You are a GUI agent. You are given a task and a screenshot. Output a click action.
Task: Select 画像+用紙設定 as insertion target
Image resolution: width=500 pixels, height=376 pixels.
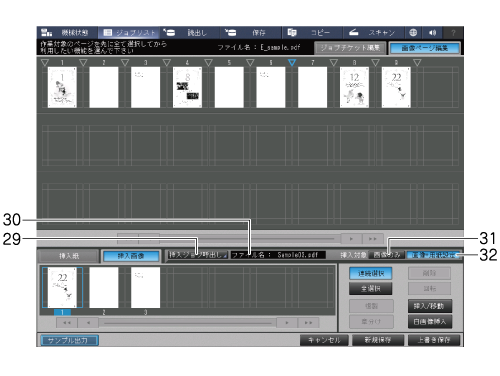(433, 255)
